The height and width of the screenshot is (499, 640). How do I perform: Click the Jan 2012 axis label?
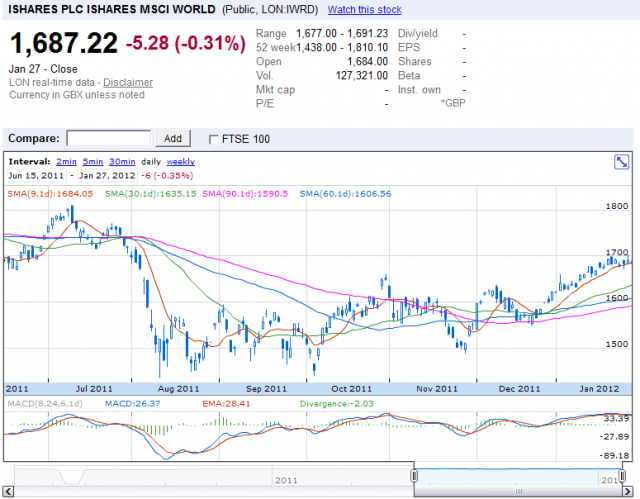[599, 389]
